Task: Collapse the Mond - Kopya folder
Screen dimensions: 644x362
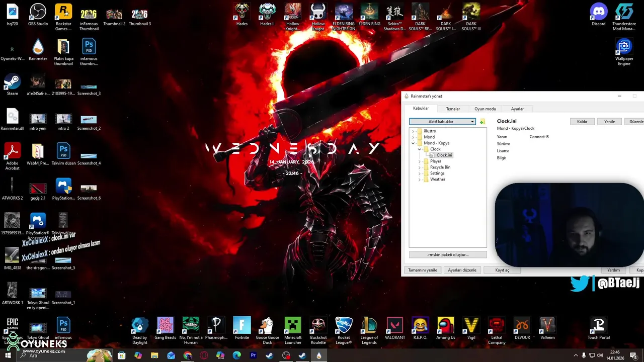Action: (x=413, y=143)
